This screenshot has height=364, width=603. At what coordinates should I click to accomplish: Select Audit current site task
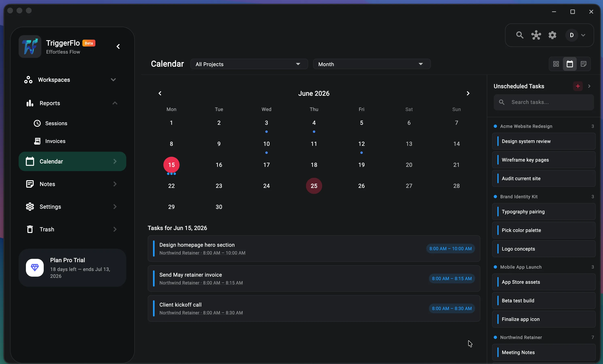pos(544,178)
